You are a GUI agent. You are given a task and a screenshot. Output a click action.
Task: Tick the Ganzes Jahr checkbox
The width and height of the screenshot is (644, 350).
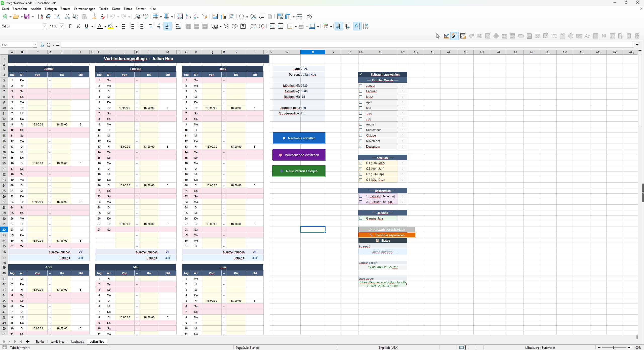point(361,218)
